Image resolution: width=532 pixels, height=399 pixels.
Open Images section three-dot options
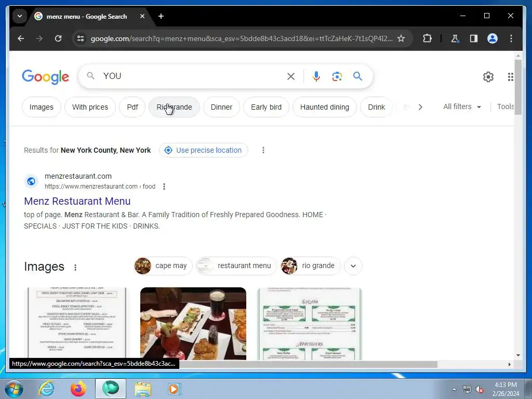tap(75, 268)
